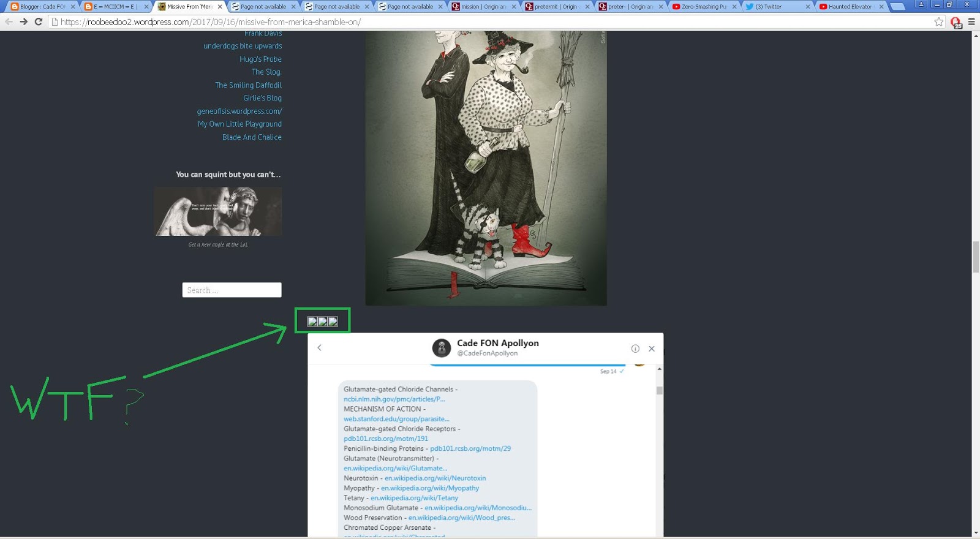Open the underdogs bite upwards link

(243, 46)
